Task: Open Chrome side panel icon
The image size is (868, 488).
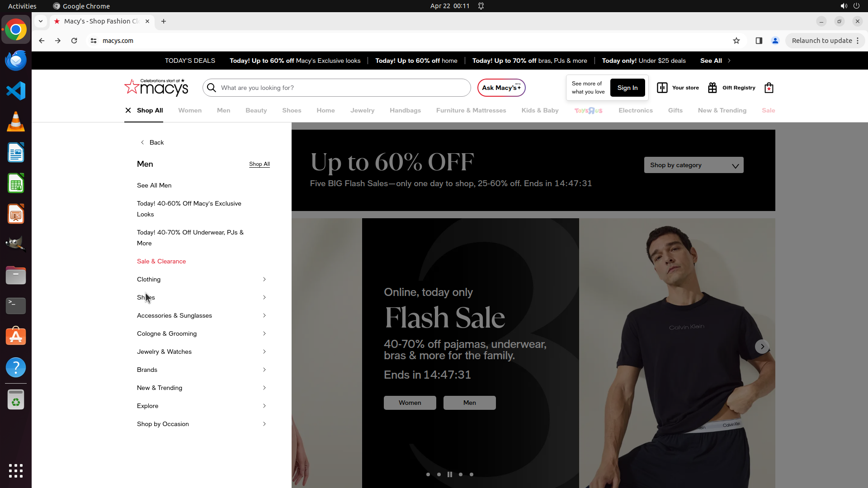Action: pyautogui.click(x=759, y=41)
